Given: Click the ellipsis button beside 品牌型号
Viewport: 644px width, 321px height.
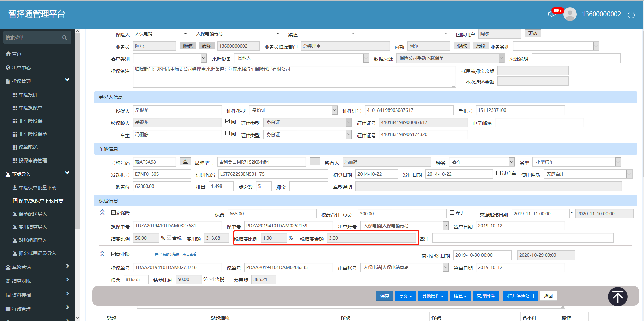Looking at the screenshot, I should point(315,162).
